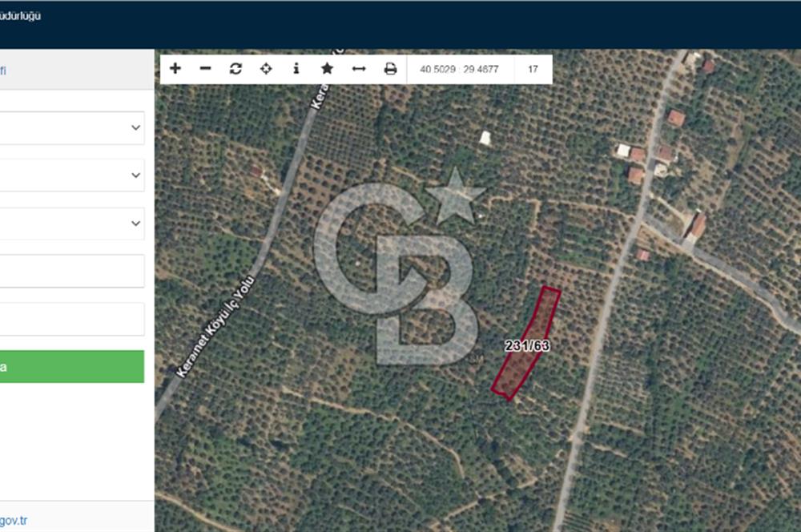Open the first dropdown in the sidebar
Viewport: 801px width, 532px height.
pos(72,127)
